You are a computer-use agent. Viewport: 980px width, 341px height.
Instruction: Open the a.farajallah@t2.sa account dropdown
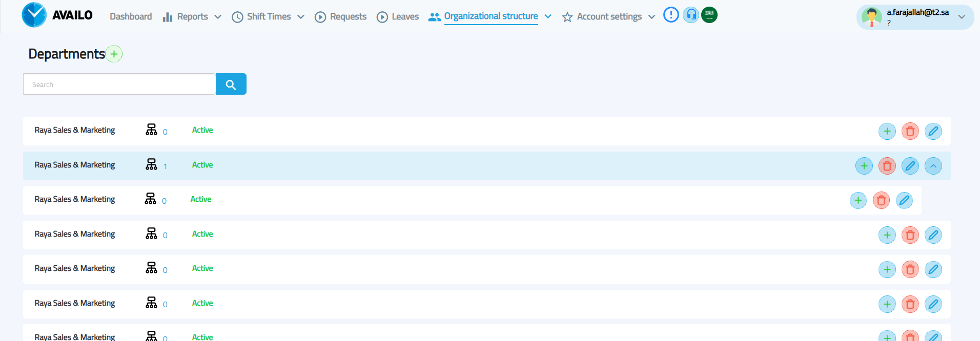pos(915,17)
